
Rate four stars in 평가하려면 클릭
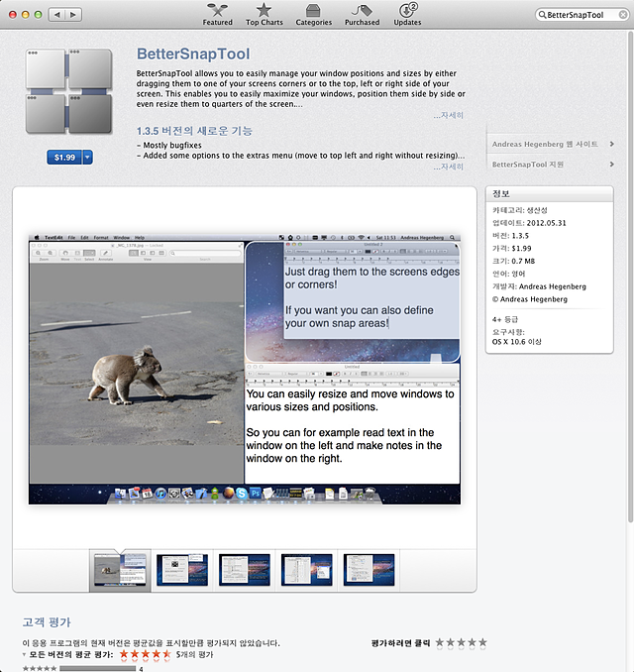[x=472, y=642]
